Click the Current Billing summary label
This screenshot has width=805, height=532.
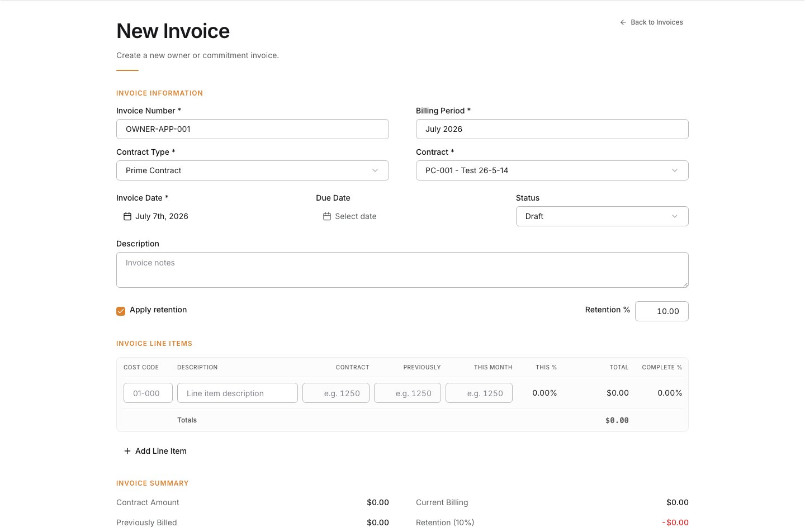coord(442,502)
